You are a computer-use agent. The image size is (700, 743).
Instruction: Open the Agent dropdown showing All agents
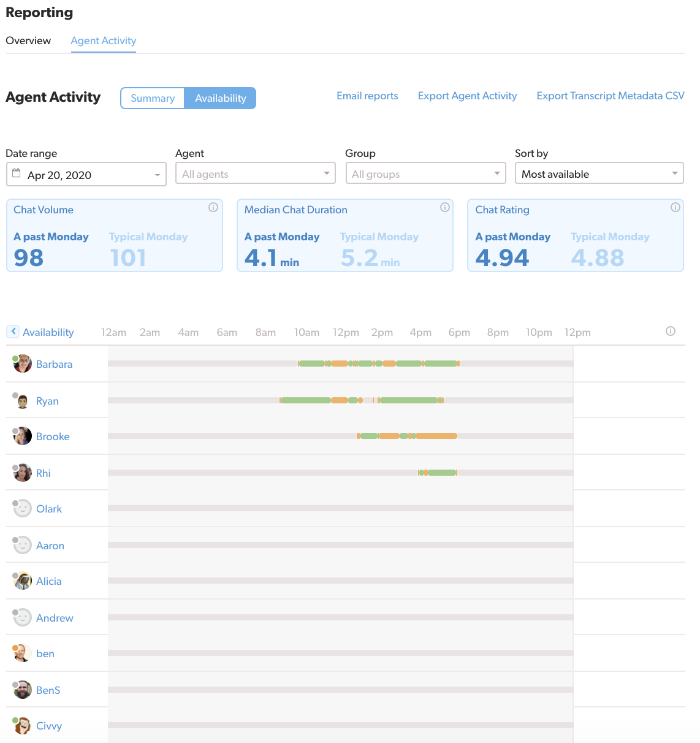(x=255, y=173)
